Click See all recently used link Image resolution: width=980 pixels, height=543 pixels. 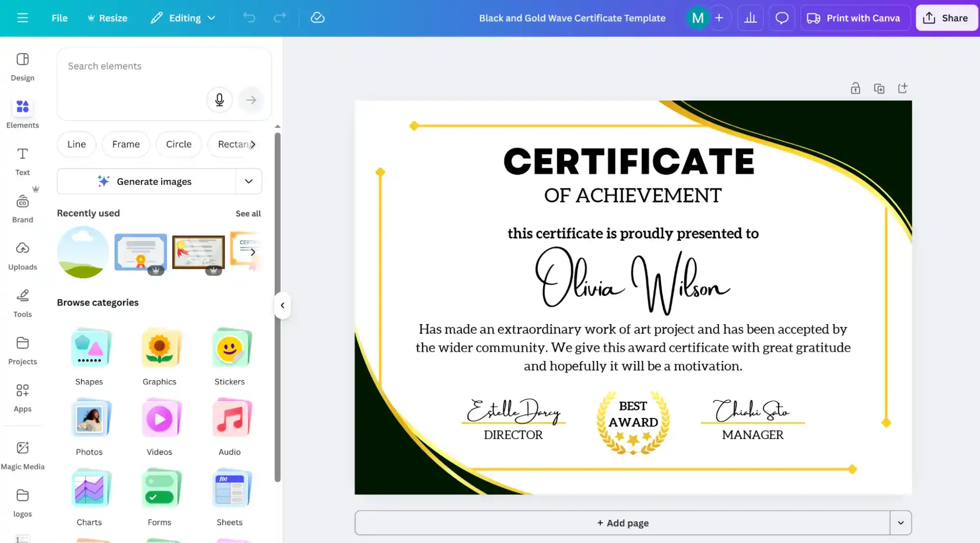(x=248, y=213)
